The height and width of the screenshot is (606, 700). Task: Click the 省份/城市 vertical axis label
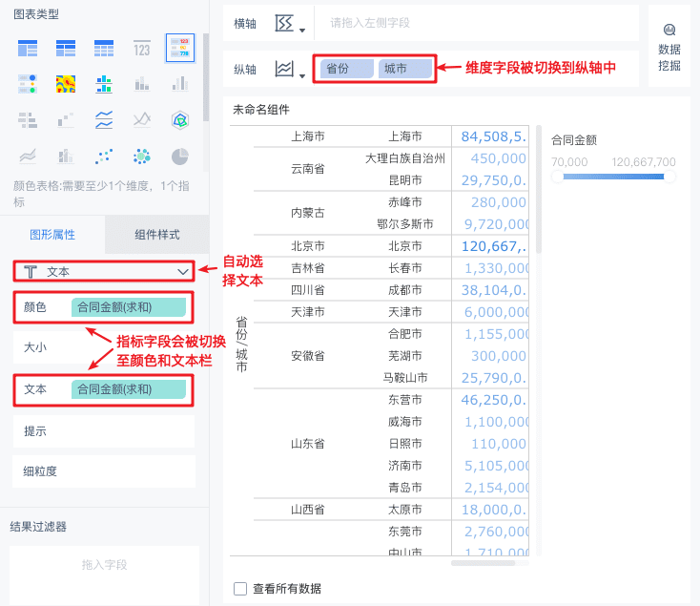241,345
